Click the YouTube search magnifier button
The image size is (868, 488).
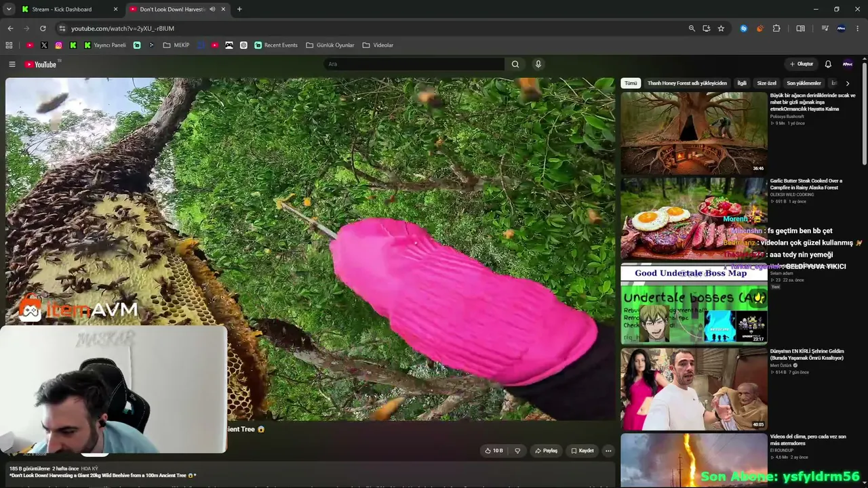tap(515, 64)
